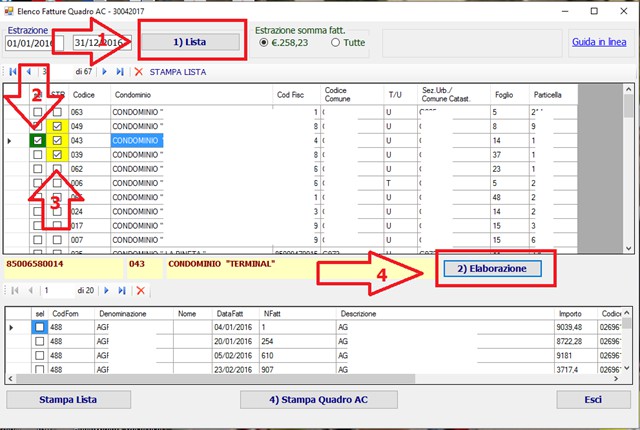This screenshot has height=430, width=640.
Task: Click '4) Stampa Quadro AC' button
Action: (319, 399)
